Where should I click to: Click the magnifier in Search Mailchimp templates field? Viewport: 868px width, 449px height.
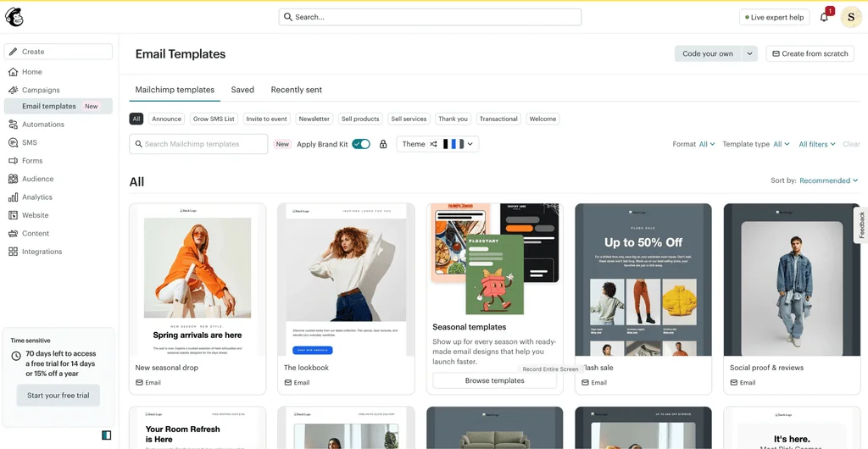point(138,144)
